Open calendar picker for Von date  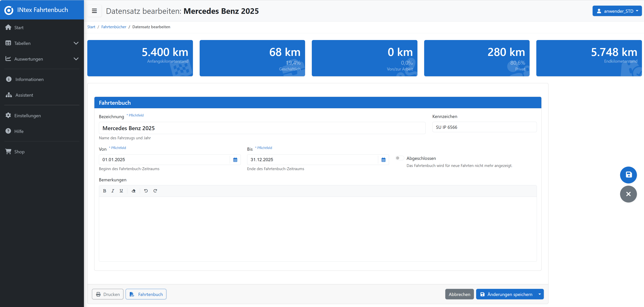click(235, 160)
